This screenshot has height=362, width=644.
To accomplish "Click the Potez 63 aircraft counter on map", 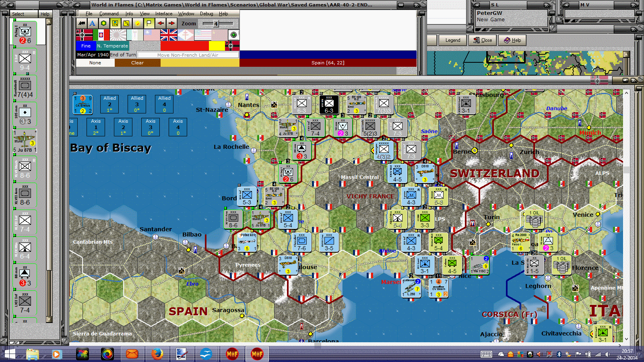I will click(x=247, y=242).
